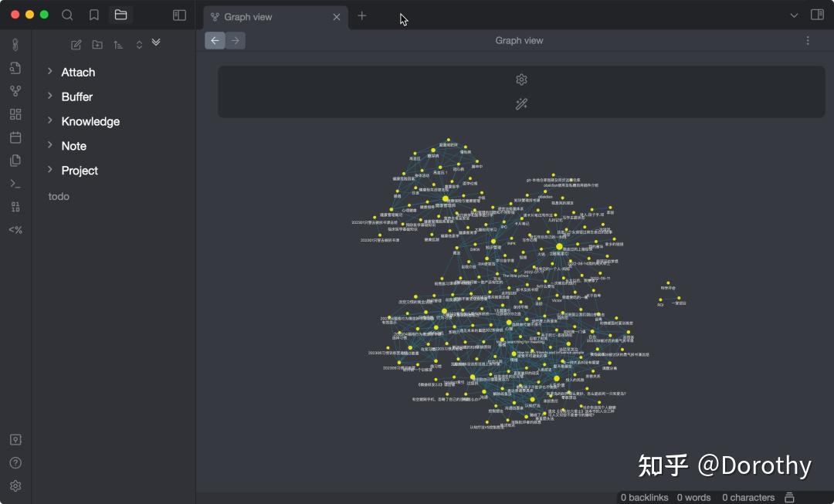Open the tab list dropdown arrow at top right

coord(794,15)
